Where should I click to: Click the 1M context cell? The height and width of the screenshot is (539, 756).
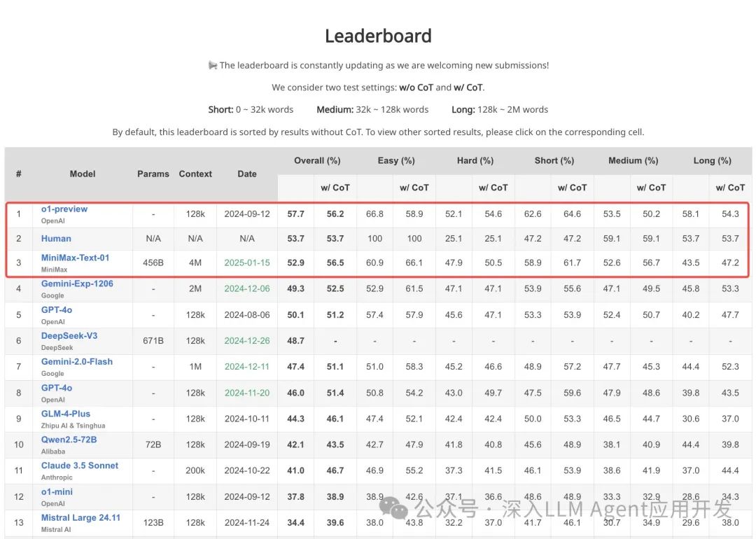point(195,367)
